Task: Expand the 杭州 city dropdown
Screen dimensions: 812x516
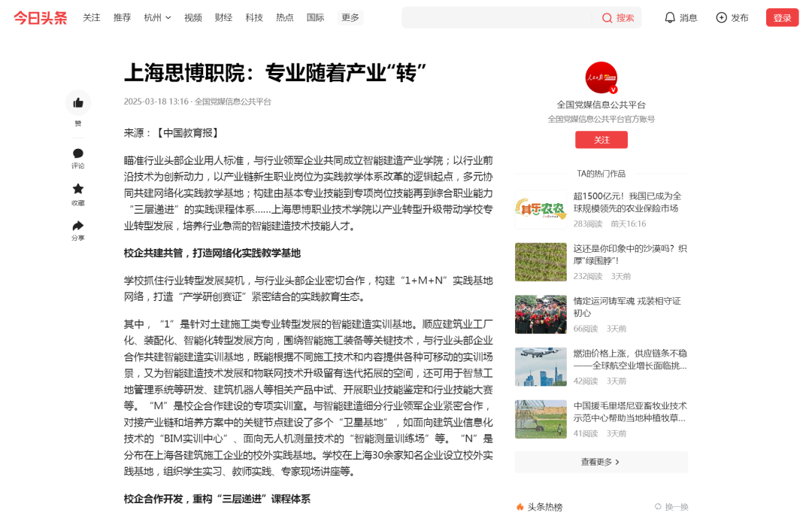Action: (157, 17)
